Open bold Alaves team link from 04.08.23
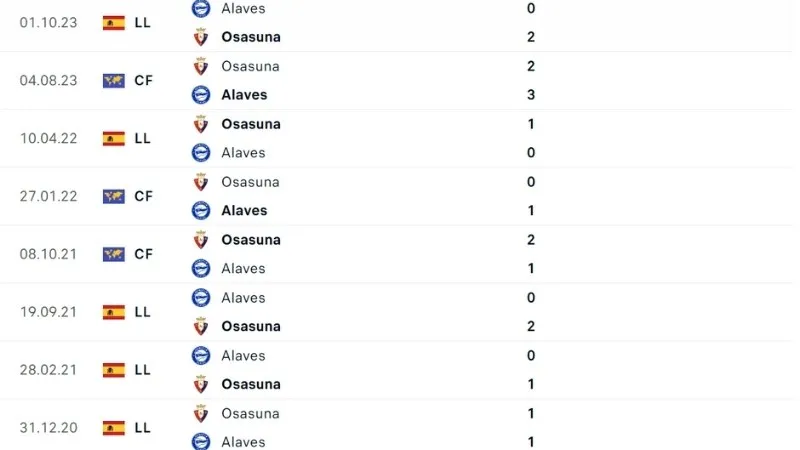The image size is (800, 450). [x=244, y=95]
